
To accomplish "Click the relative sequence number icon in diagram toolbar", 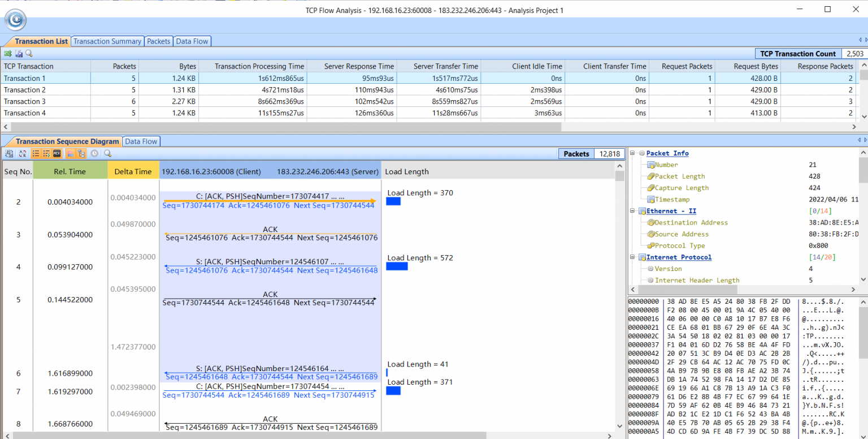I will coord(9,153).
